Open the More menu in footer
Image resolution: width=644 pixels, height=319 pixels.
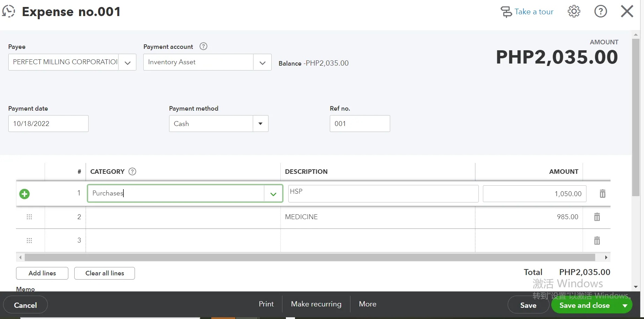[x=368, y=304]
